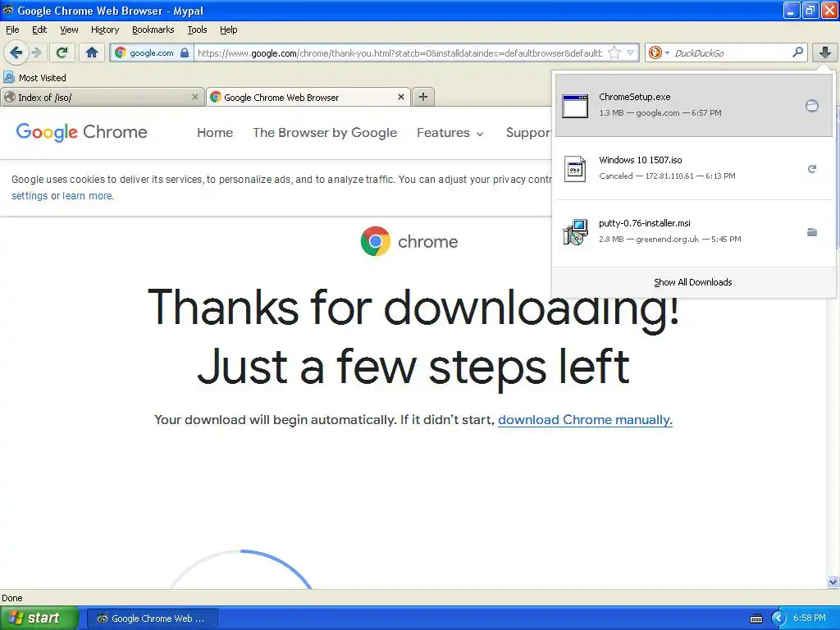Click download Chrome manually link
Viewport: 840px width, 630px height.
pyautogui.click(x=585, y=419)
